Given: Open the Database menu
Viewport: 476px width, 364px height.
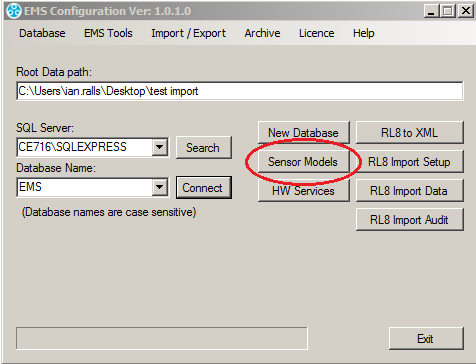Looking at the screenshot, I should click(x=42, y=33).
